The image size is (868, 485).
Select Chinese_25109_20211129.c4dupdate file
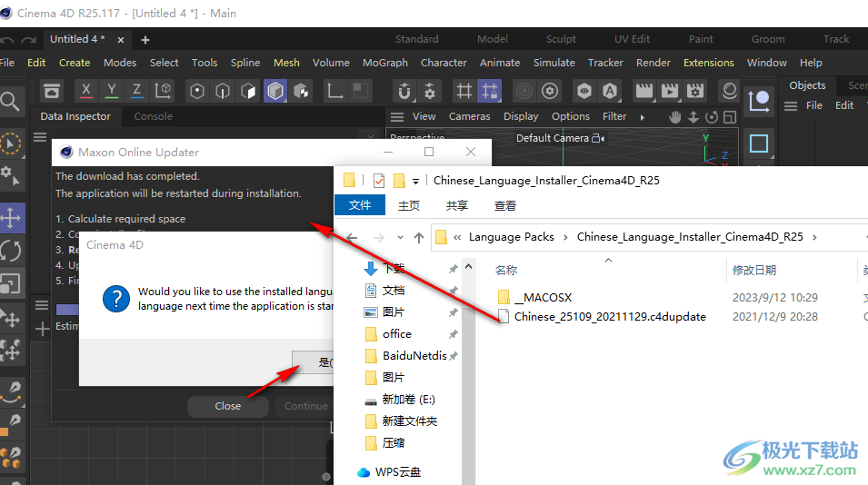[x=610, y=316]
